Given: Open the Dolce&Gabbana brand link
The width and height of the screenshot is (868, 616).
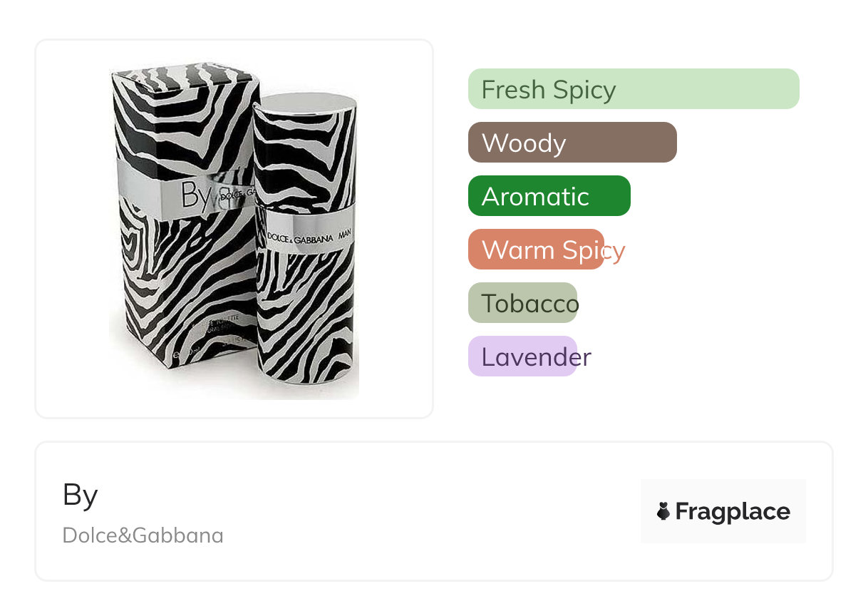Looking at the screenshot, I should [143, 535].
